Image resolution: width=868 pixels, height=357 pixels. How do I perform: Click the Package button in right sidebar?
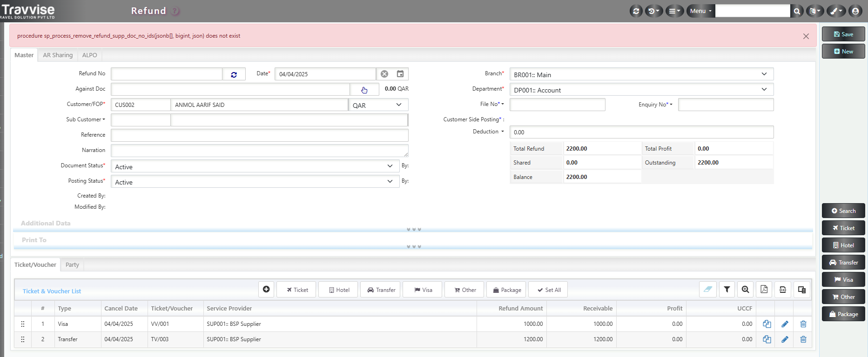(843, 314)
